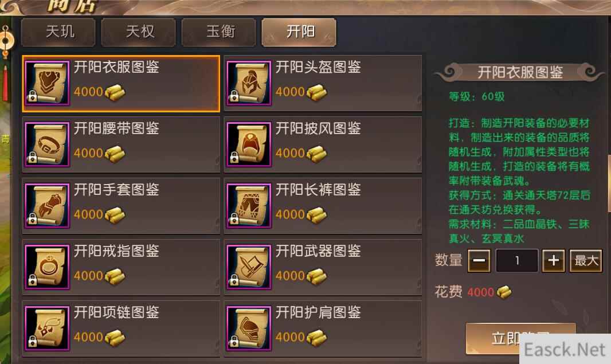
Task: Select the 开阳手套图鉴 gloves scroll icon
Action: click(x=47, y=206)
